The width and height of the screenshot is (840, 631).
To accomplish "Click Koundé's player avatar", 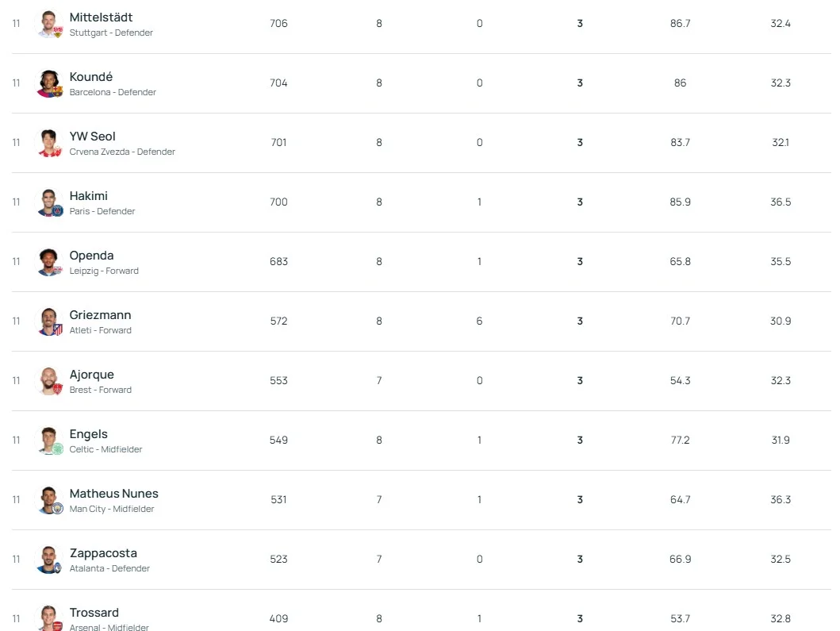I will [x=49, y=83].
